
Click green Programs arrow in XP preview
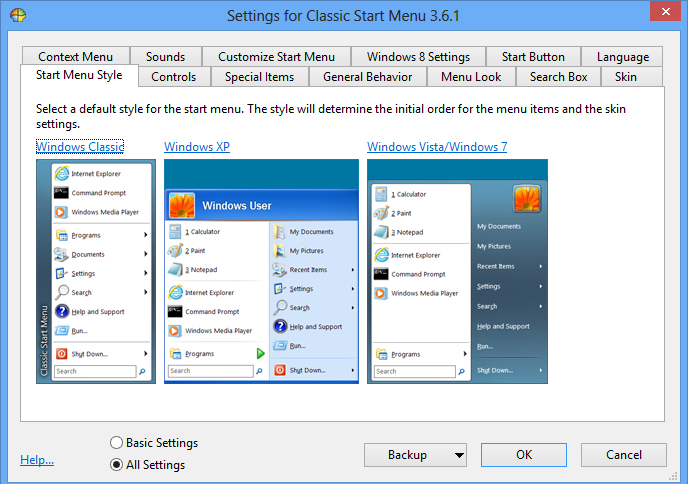[x=261, y=353]
